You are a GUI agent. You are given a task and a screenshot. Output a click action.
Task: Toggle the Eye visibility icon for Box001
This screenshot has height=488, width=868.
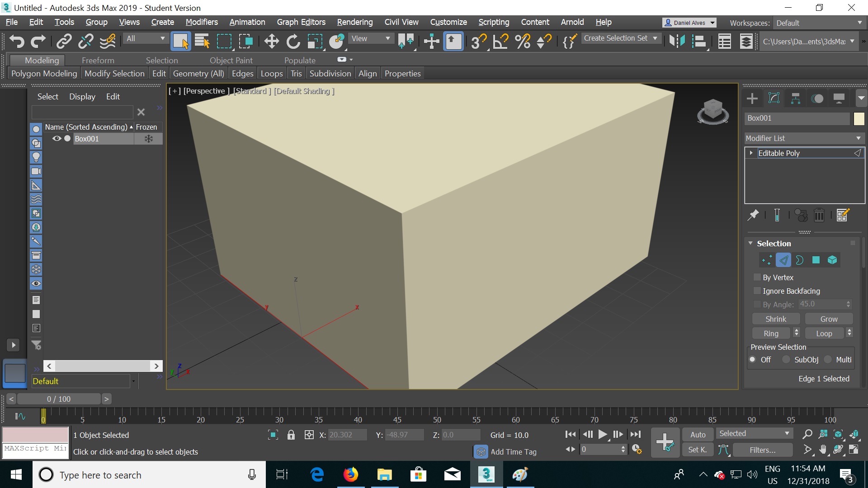point(57,138)
